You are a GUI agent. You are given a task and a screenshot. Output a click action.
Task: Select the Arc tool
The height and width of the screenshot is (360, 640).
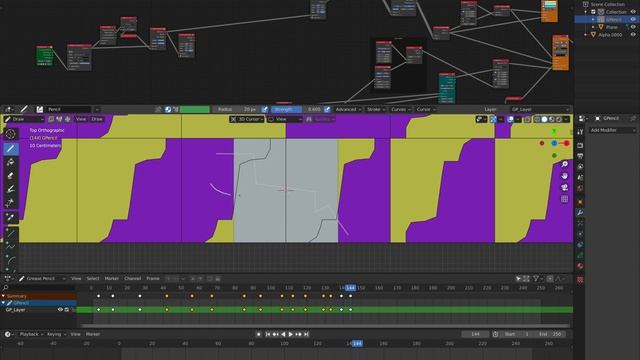click(11, 260)
